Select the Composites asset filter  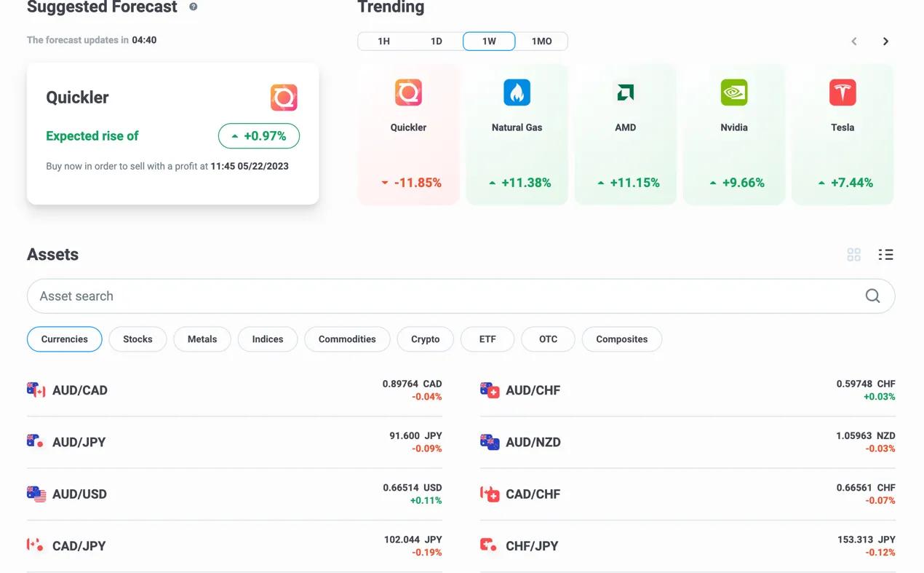click(622, 339)
